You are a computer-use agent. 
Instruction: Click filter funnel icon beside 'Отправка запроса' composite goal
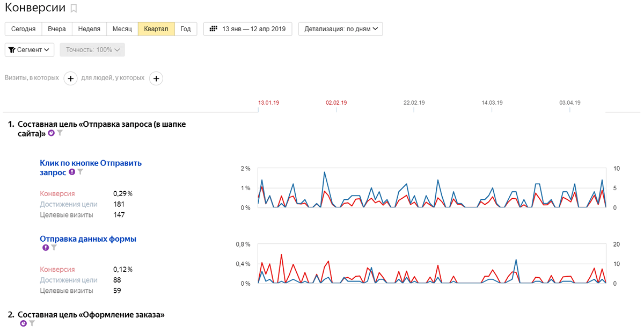tap(60, 133)
